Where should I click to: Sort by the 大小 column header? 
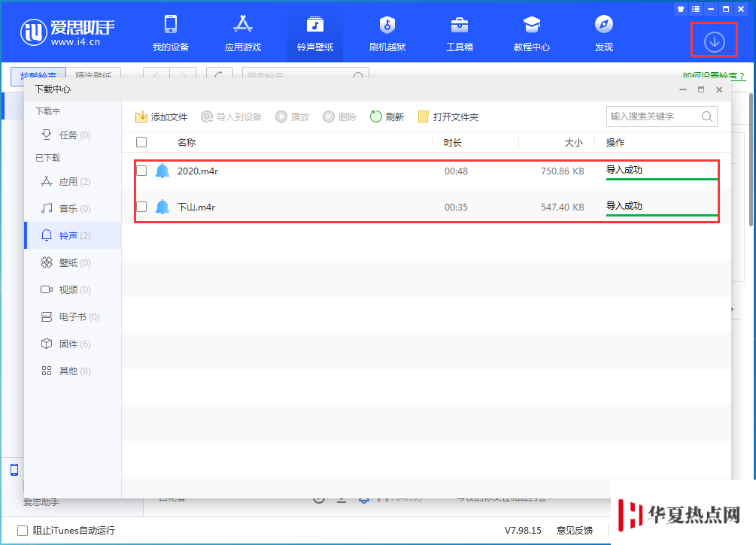tap(574, 143)
